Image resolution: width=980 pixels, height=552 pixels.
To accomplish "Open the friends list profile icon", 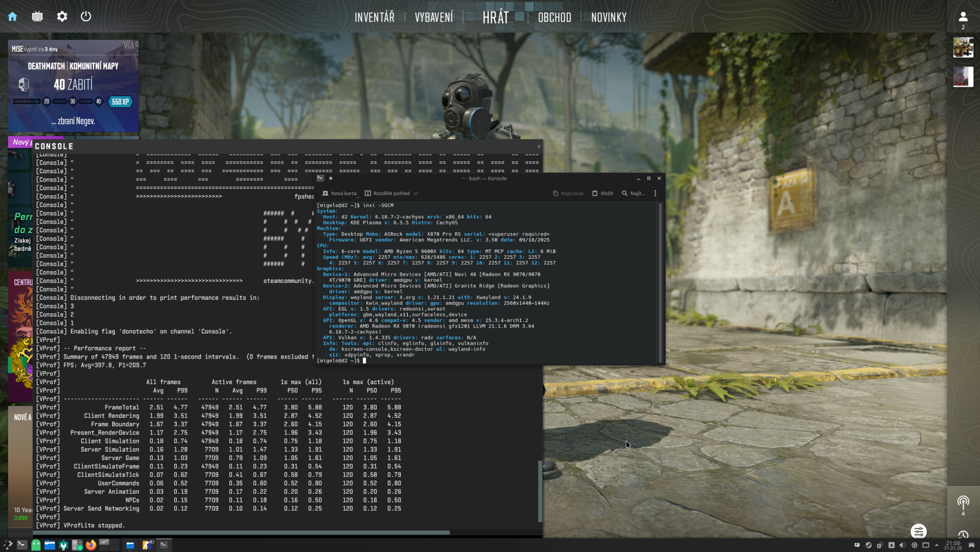I will (963, 17).
